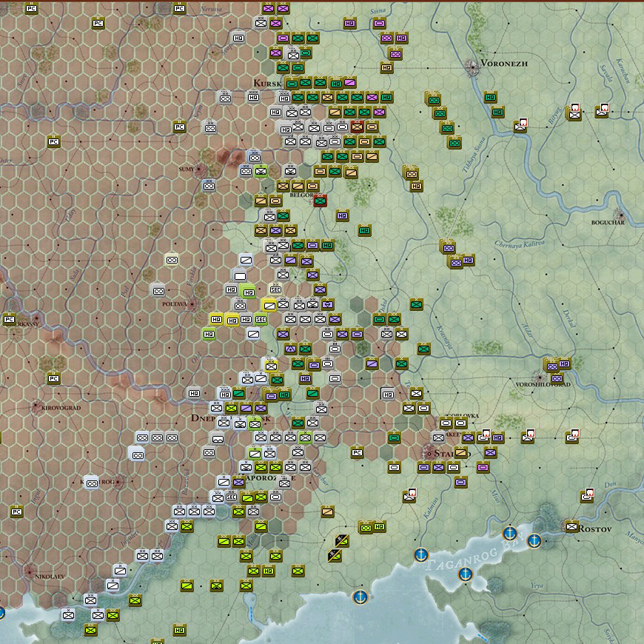Click the Voronezh city marker
Viewport: 644px width, 644px height.
pyautogui.click(x=472, y=67)
